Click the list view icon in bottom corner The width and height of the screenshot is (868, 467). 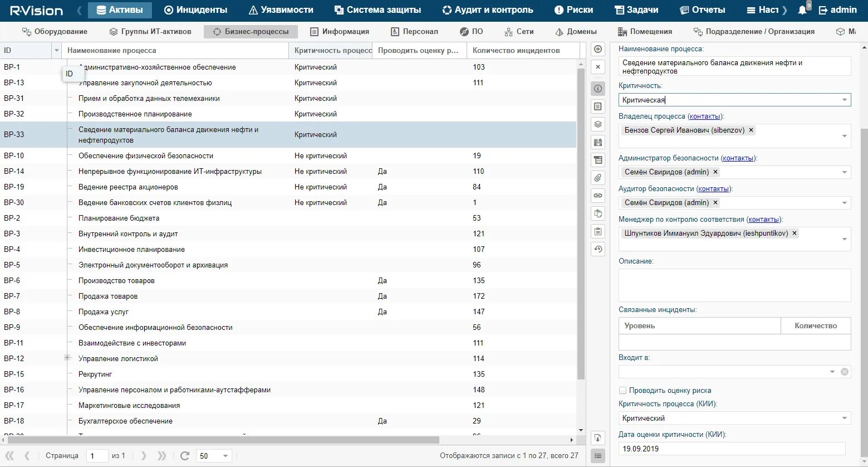coord(597,456)
